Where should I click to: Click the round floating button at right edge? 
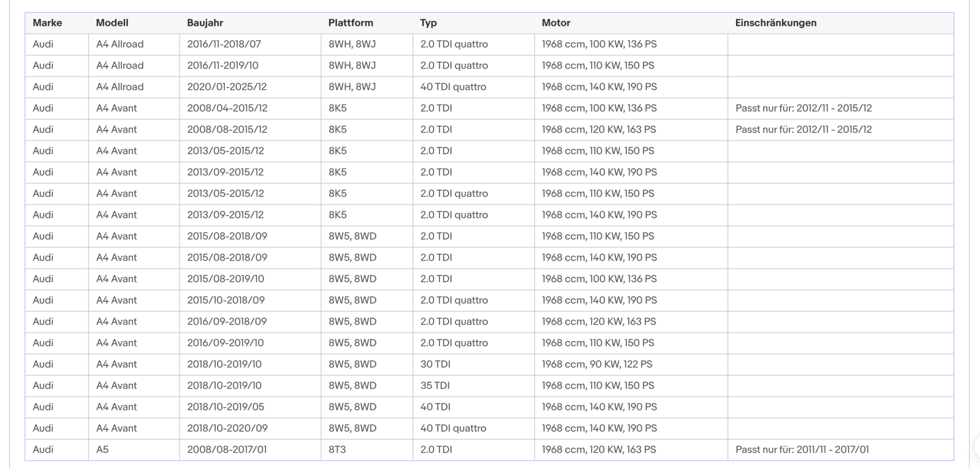[x=977, y=447]
